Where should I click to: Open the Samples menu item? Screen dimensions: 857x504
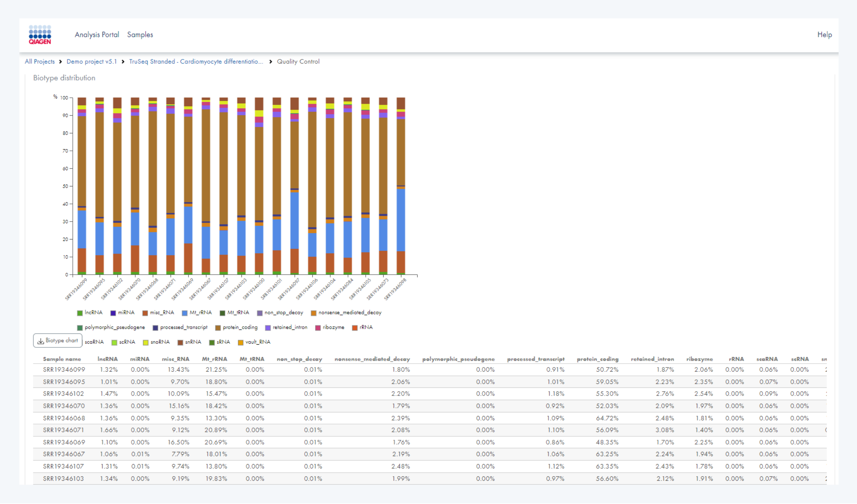pyautogui.click(x=140, y=35)
